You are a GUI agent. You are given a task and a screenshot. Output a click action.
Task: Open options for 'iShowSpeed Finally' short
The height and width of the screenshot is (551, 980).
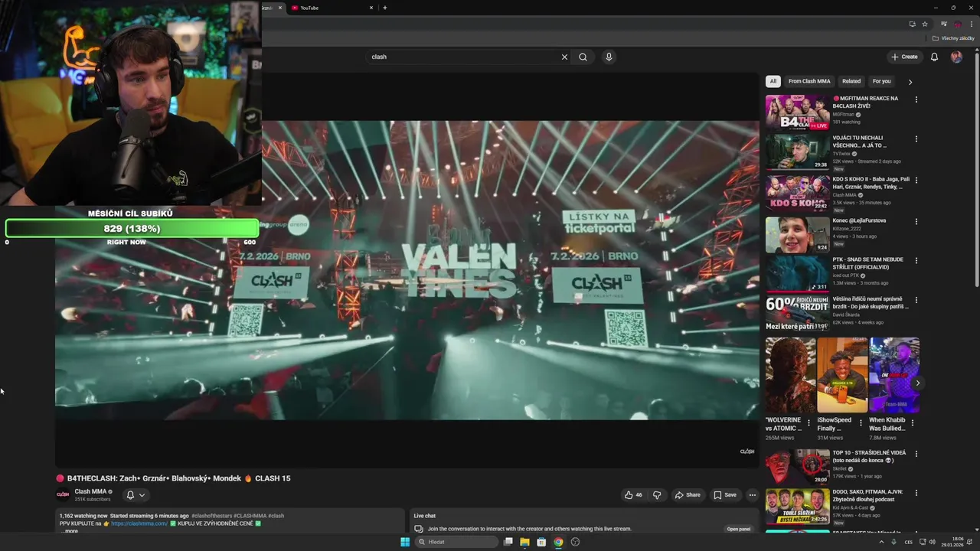(861, 422)
